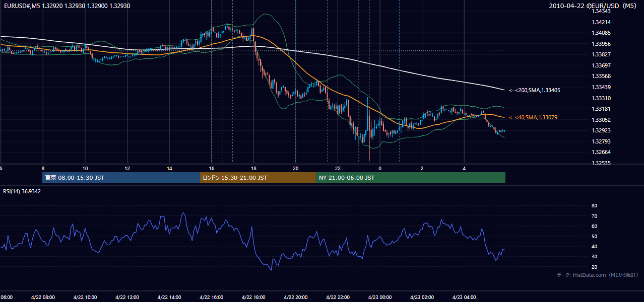The width and height of the screenshot is (644, 302).
Task: Click the 4/22 18:00 time axis label
Action: [253, 297]
